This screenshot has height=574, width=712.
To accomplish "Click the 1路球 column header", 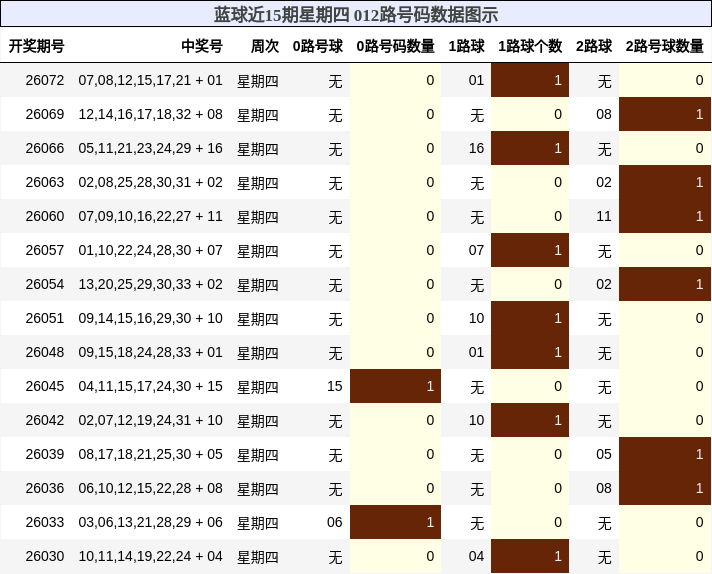I will pyautogui.click(x=467, y=46).
